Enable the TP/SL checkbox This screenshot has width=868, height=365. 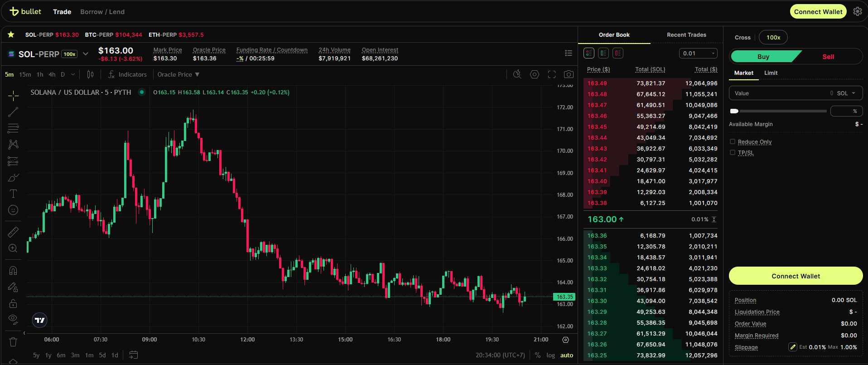pyautogui.click(x=733, y=153)
